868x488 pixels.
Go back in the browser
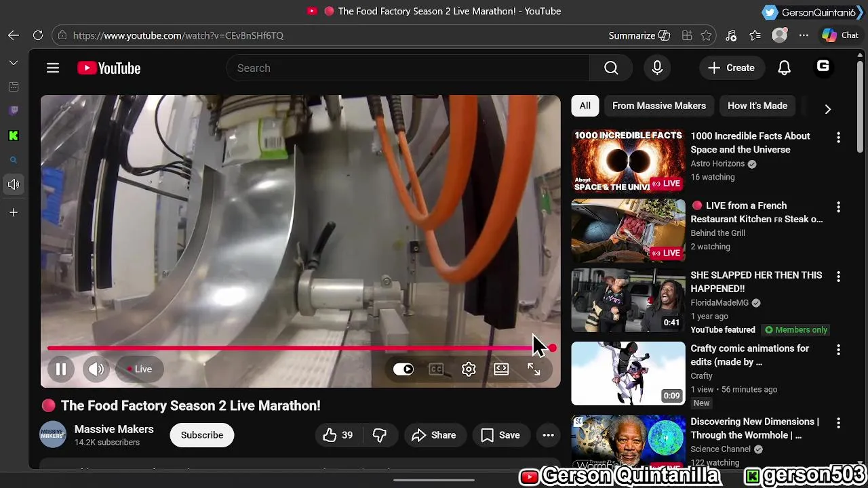14,35
